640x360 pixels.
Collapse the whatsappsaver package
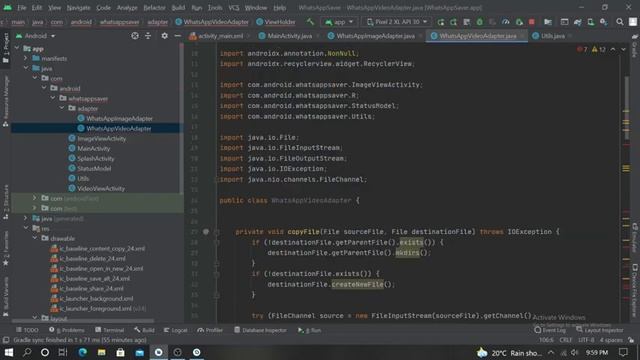(x=53, y=98)
